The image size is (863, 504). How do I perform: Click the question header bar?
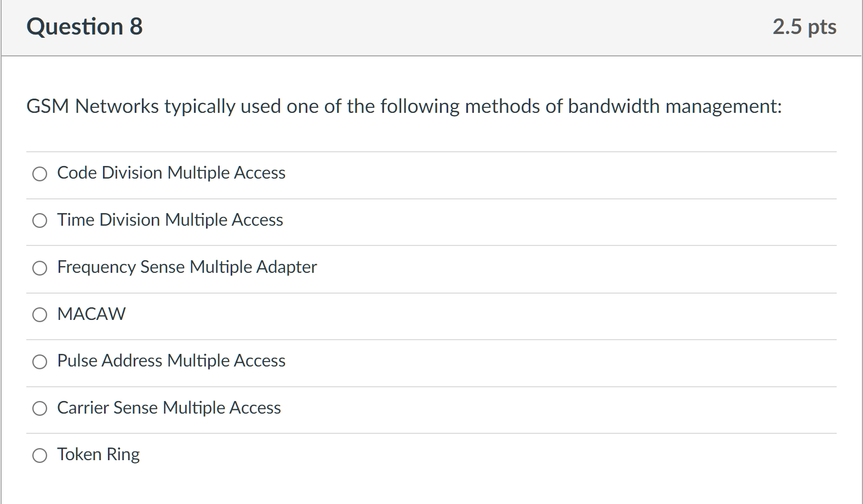pyautogui.click(x=431, y=27)
